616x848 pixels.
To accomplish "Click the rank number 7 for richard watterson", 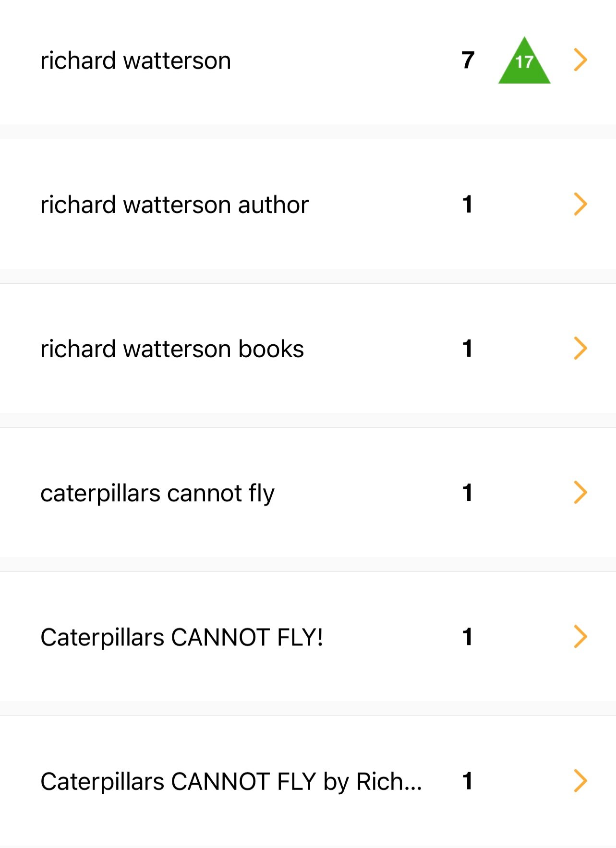I will (468, 61).
